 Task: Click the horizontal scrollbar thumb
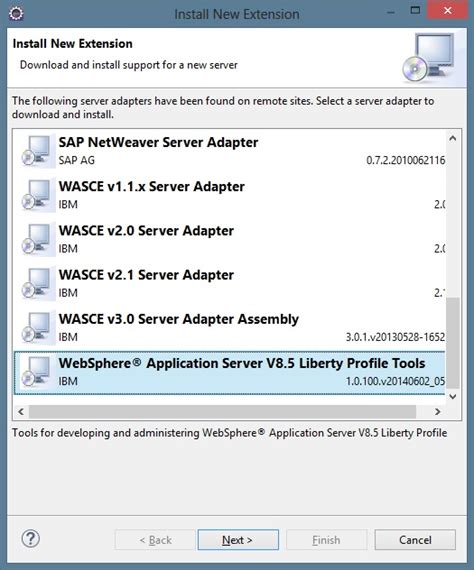click(x=222, y=412)
